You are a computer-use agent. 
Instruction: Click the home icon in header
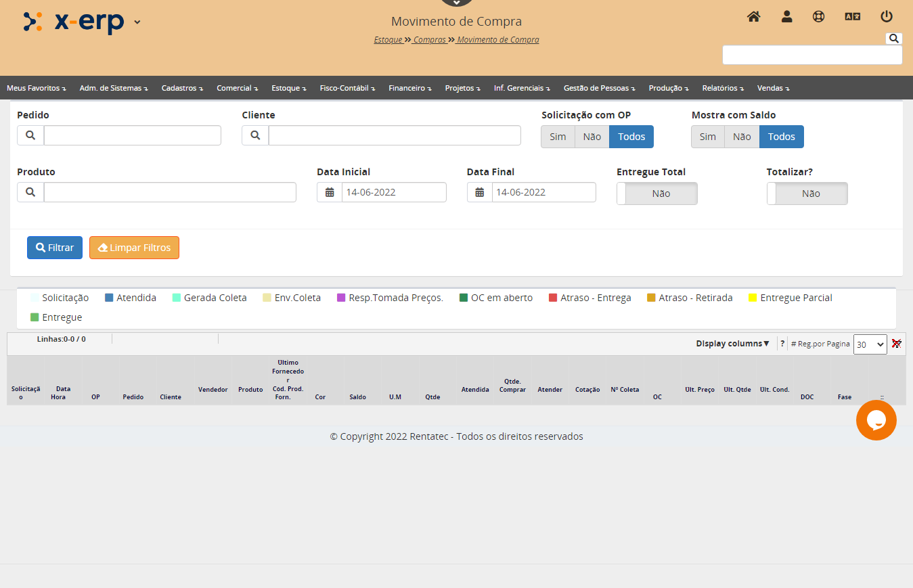tap(753, 17)
